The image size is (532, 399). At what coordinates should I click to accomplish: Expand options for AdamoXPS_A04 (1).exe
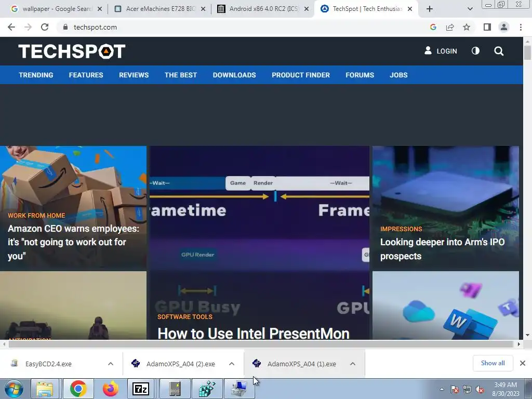pyautogui.click(x=353, y=364)
